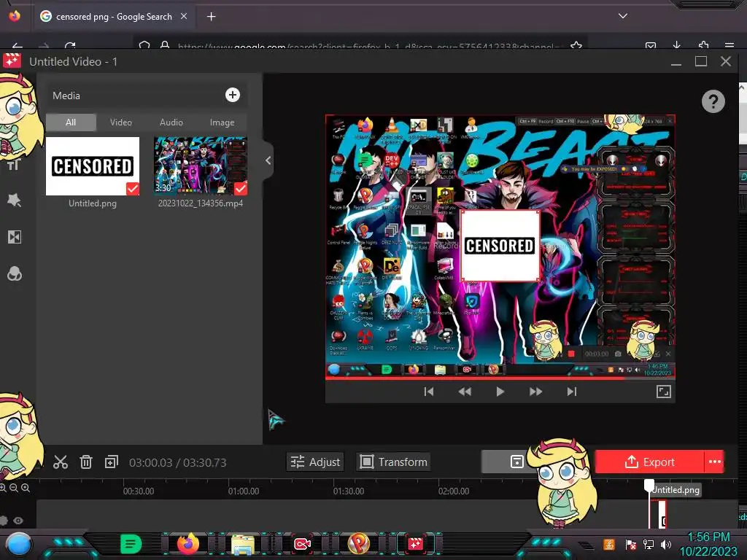Open the Transitions panel icon
Viewport: 747px width, 560px height.
15,237
